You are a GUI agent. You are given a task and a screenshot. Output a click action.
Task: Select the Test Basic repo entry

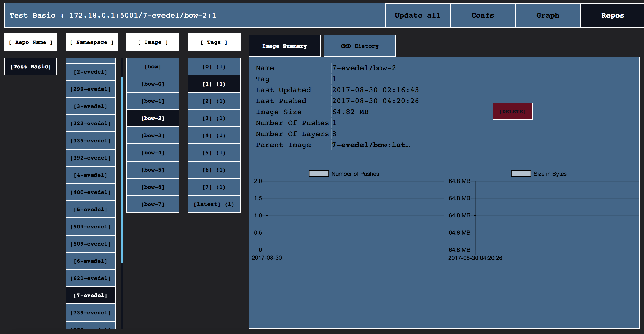point(30,66)
